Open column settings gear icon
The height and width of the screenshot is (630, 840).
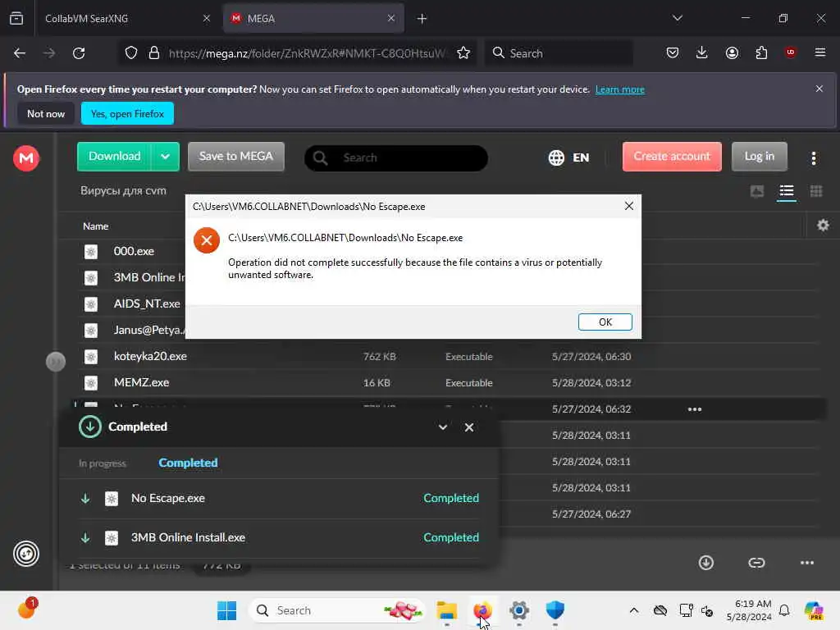pos(823,226)
